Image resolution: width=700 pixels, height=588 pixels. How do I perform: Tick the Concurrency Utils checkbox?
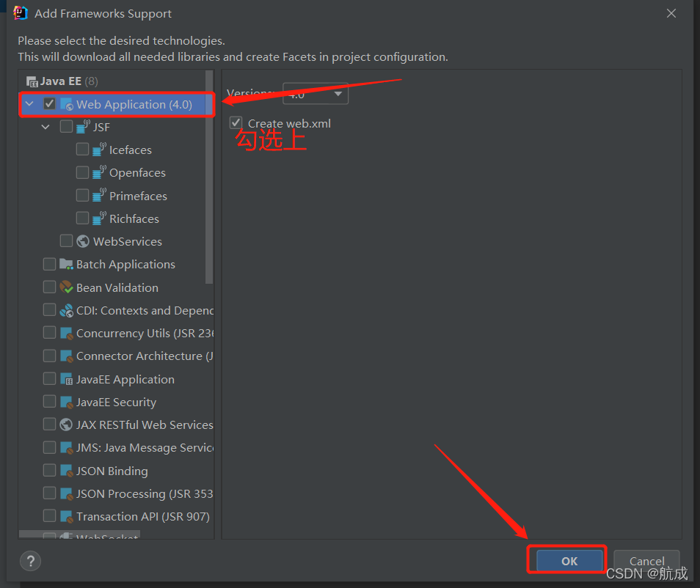coord(50,332)
